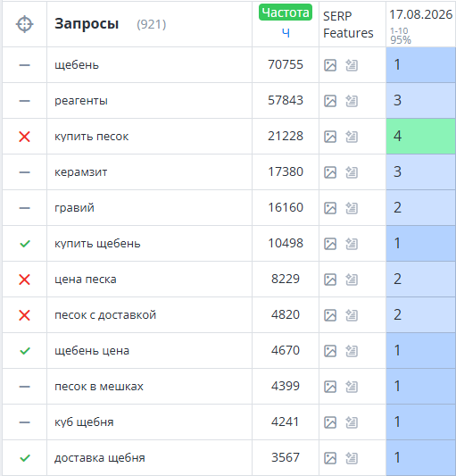Click the snippet icon for гравий row
This screenshot has height=476, width=456.
352,208
